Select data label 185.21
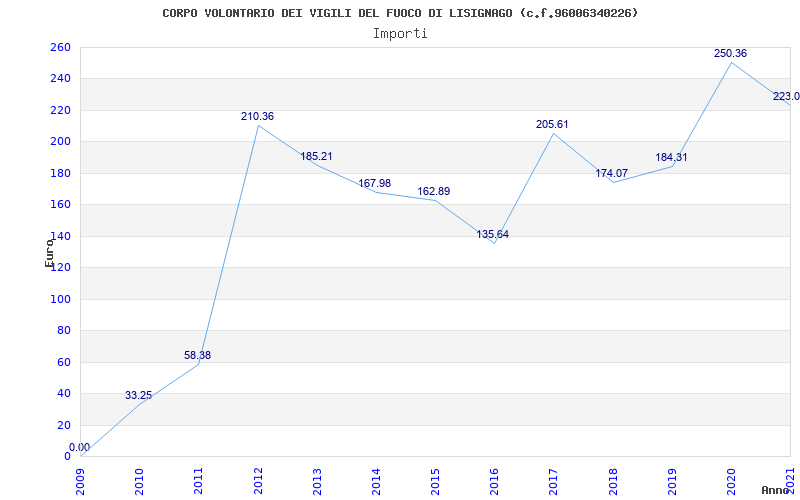The height and width of the screenshot is (500, 800). (x=316, y=156)
